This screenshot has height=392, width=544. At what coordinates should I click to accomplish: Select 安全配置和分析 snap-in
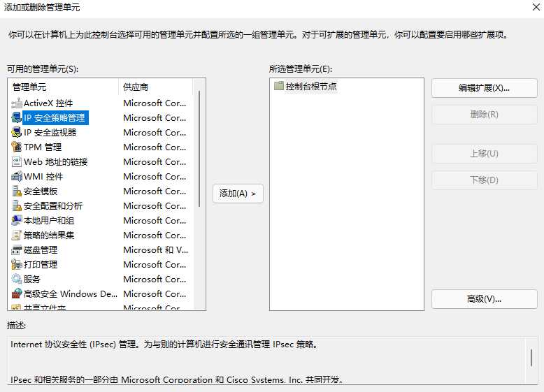pyautogui.click(x=53, y=206)
